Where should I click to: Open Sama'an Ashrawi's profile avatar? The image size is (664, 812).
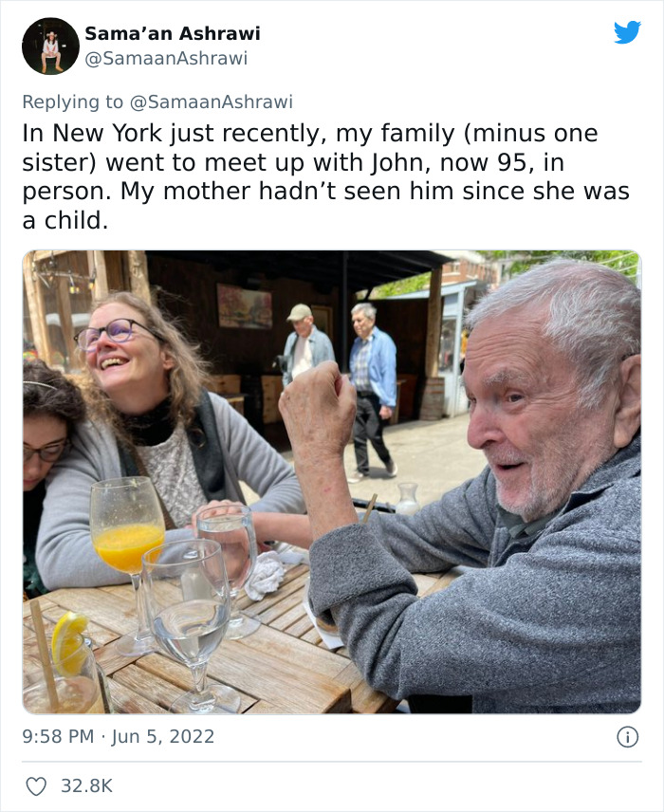(50, 46)
